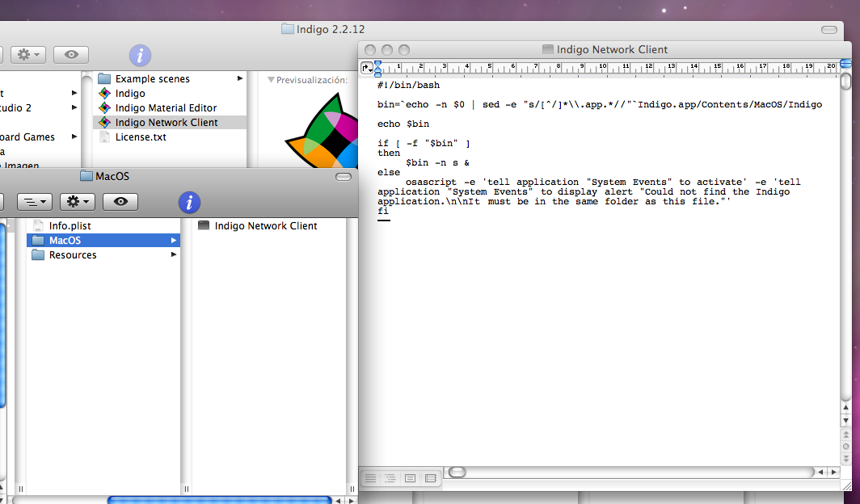The height and width of the screenshot is (504, 860).
Task: Click Quick Look eye button in MacOS window
Action: (x=120, y=202)
